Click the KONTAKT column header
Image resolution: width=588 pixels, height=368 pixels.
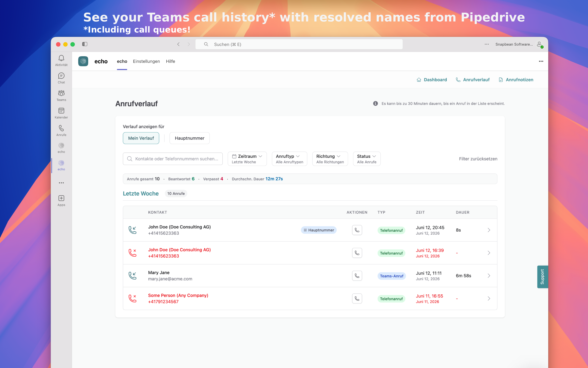[157, 212]
